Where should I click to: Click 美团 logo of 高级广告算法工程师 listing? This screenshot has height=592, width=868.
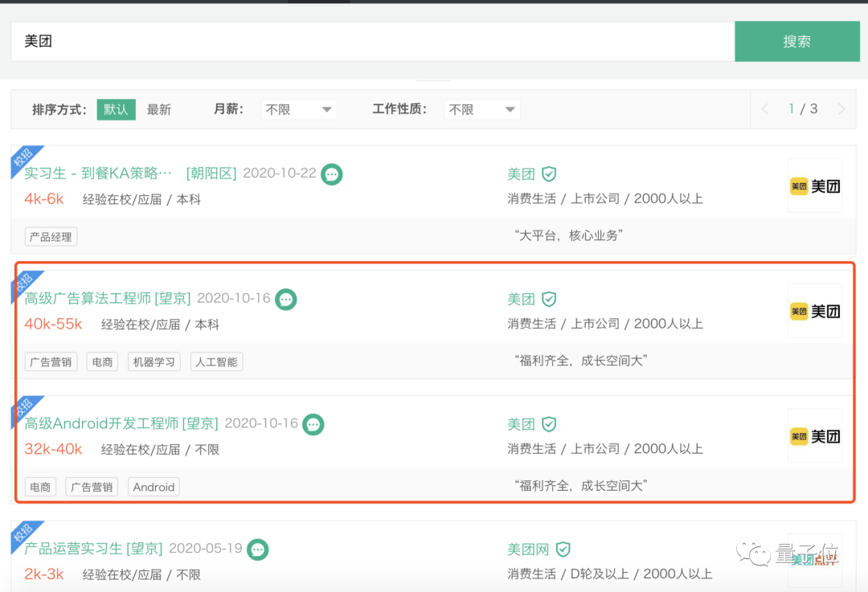[x=815, y=311]
